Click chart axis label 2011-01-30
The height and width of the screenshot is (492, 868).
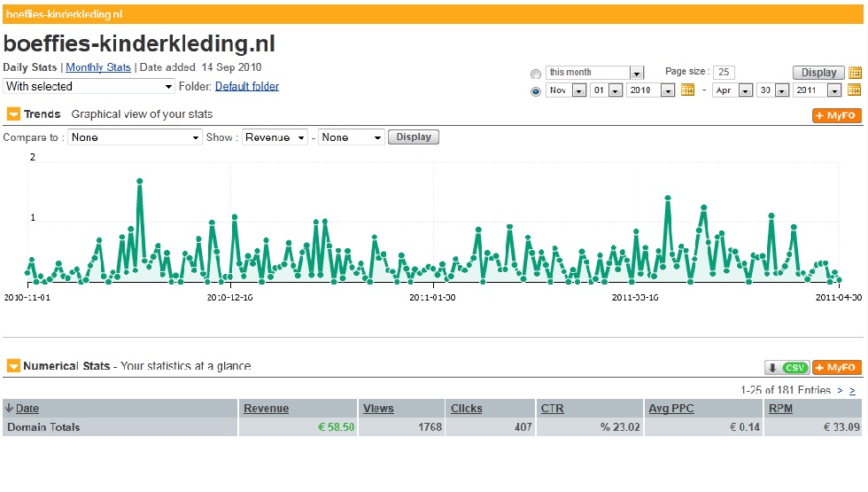[432, 298]
